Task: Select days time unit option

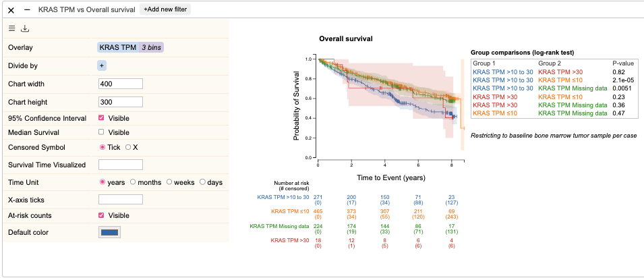Action: tap(202, 182)
